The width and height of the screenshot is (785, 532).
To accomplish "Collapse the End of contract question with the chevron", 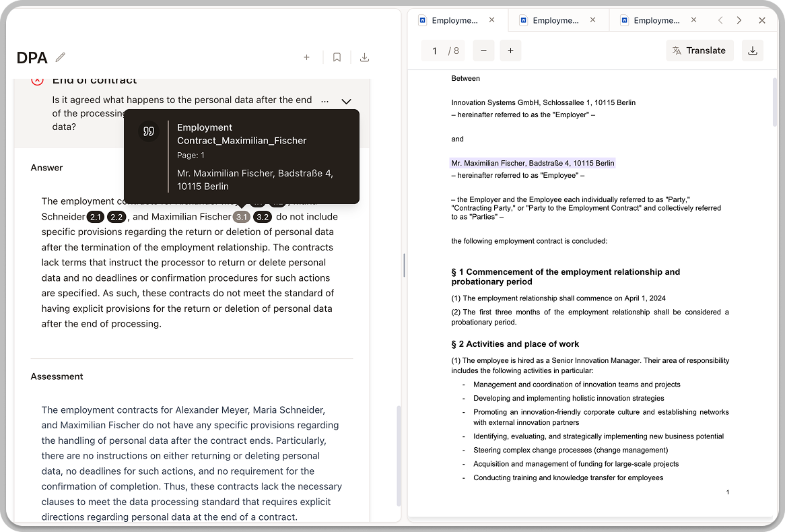I will 346,101.
